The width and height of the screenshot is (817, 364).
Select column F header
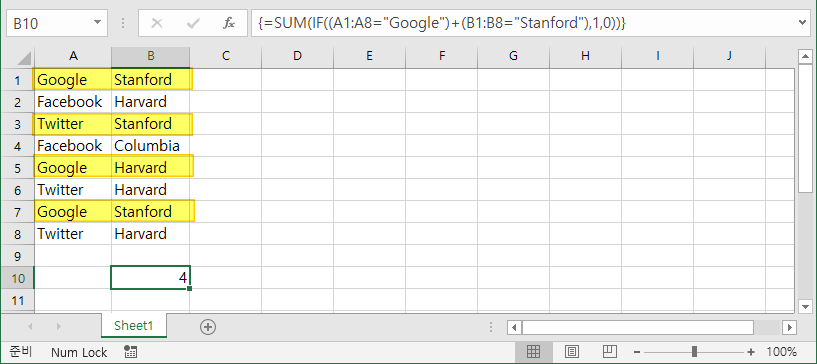click(x=441, y=56)
